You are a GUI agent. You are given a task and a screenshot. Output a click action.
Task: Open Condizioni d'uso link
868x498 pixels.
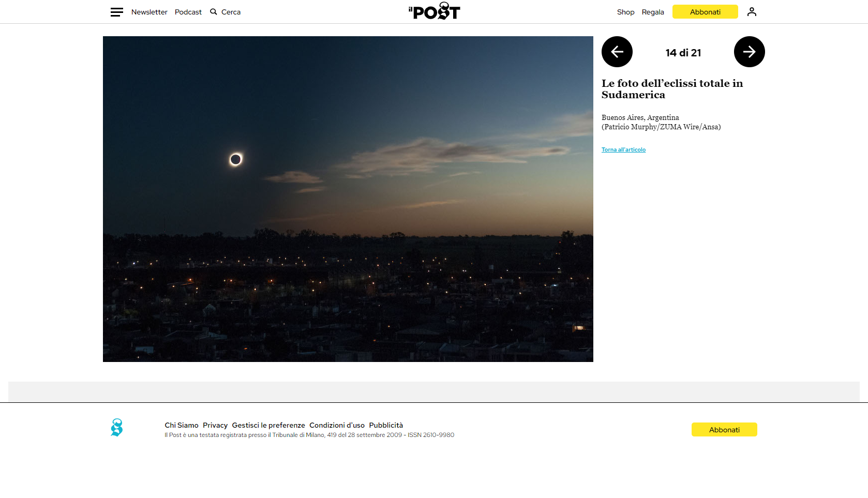click(x=337, y=425)
